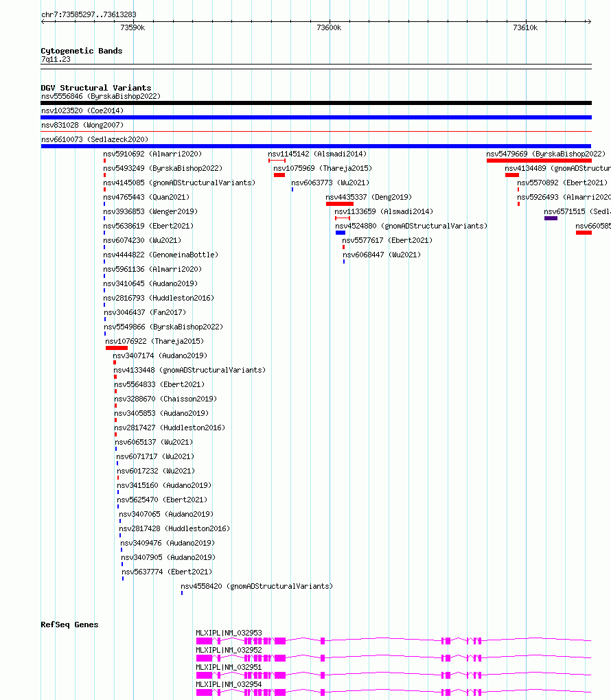This screenshot has width=611, height=700.
Task: Select nsv2817428 (Huddleston2016) label
Action: 174,528
